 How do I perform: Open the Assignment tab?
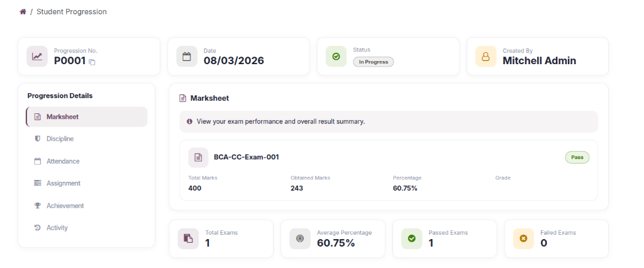pos(87,183)
